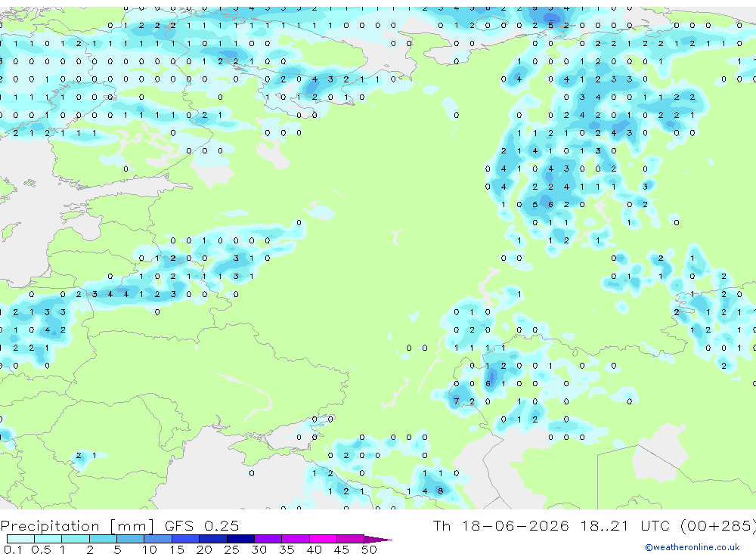This screenshot has height=554, width=756.
Task: Click the 'Th 18-06-2026' date text
Action: pos(501,525)
